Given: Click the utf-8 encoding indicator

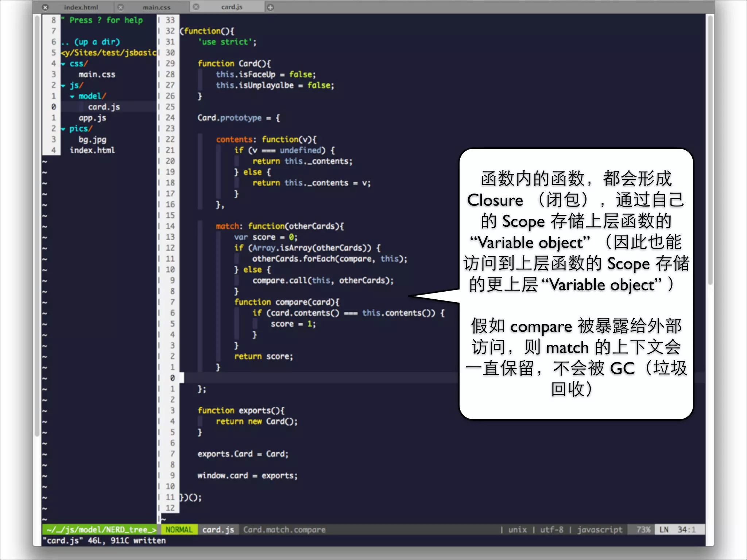Looking at the screenshot, I should click(x=551, y=529).
